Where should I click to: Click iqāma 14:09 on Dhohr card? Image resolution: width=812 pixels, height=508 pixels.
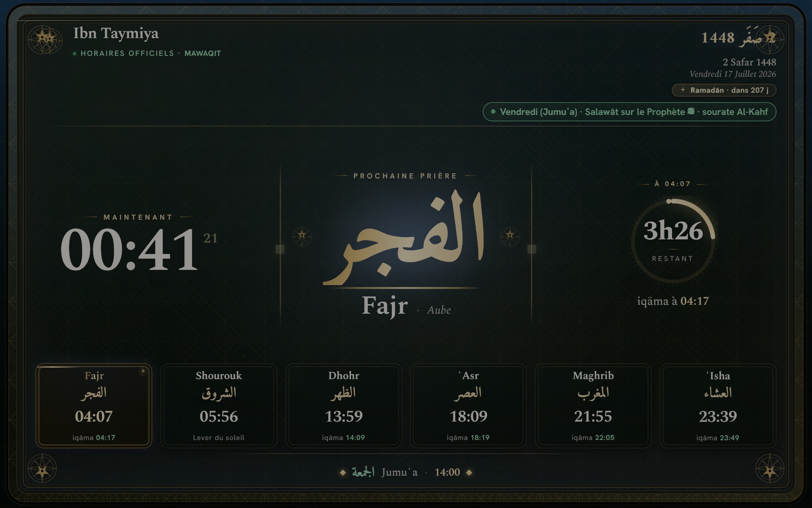coord(343,438)
